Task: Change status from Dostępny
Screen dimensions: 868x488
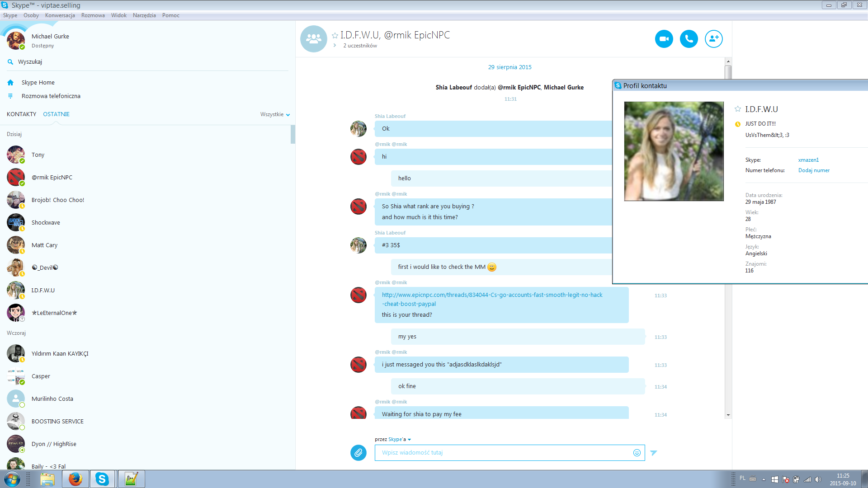Action: coord(42,46)
